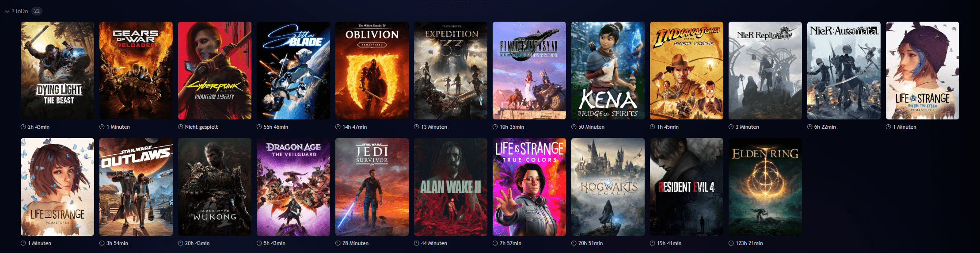The height and width of the screenshot is (253, 980).
Task: Click clock icon beside 55h 46min playtime
Action: coord(259,127)
